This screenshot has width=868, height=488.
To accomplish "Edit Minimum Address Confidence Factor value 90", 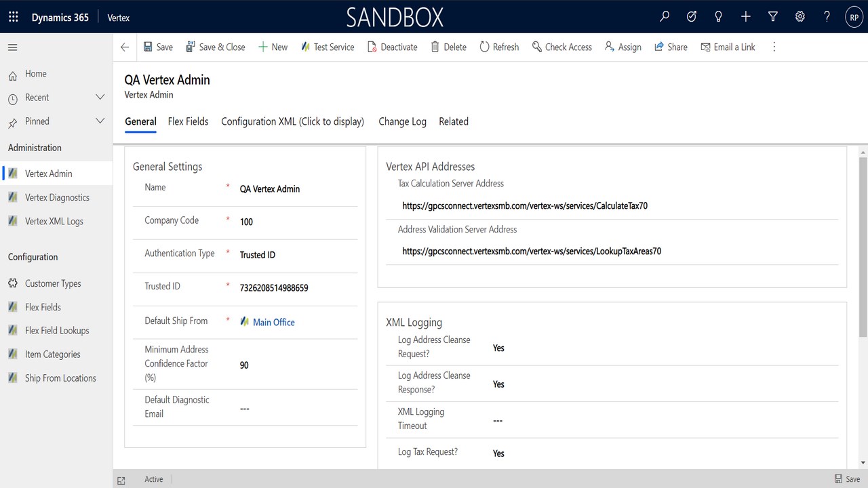I will pos(297,365).
